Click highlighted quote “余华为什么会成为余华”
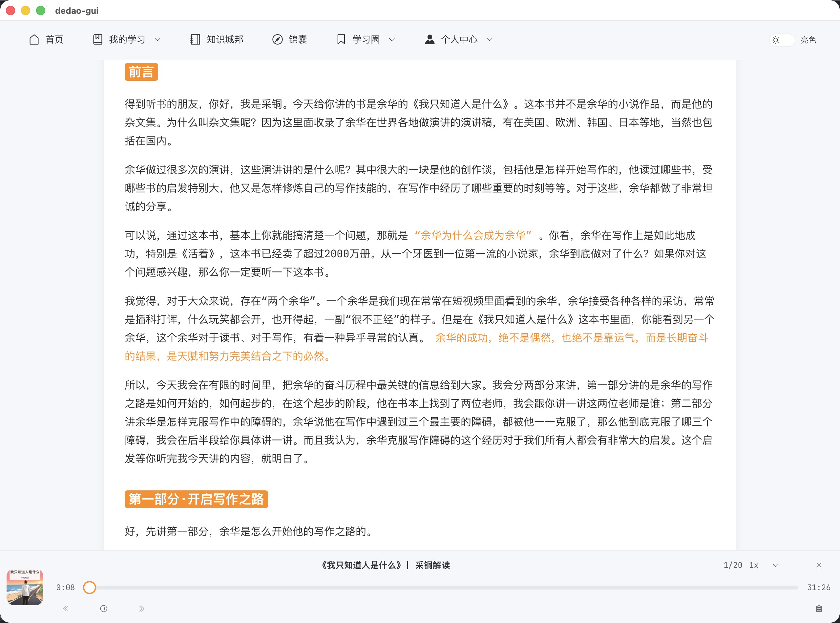The width and height of the screenshot is (840, 623). click(473, 235)
